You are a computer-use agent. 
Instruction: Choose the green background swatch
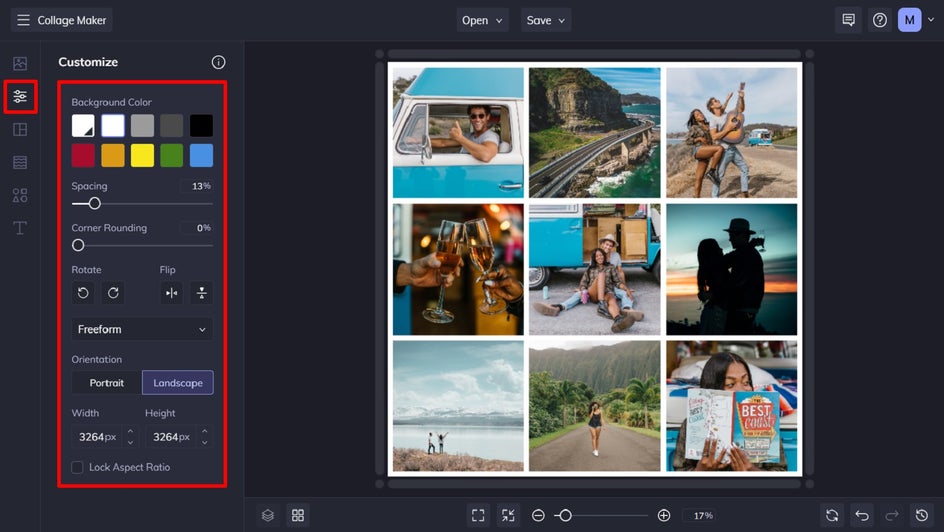pos(172,155)
